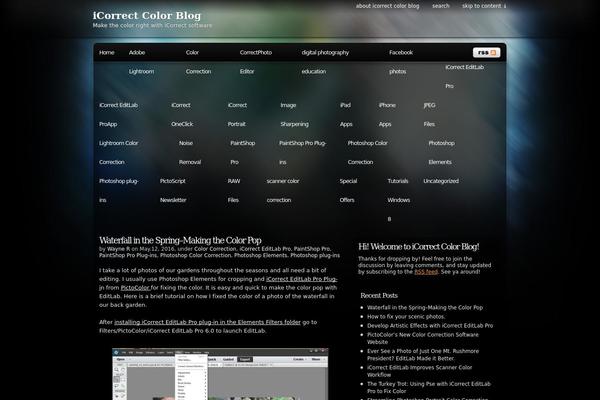
Task: Open Color Correction category menu
Action: (198, 62)
